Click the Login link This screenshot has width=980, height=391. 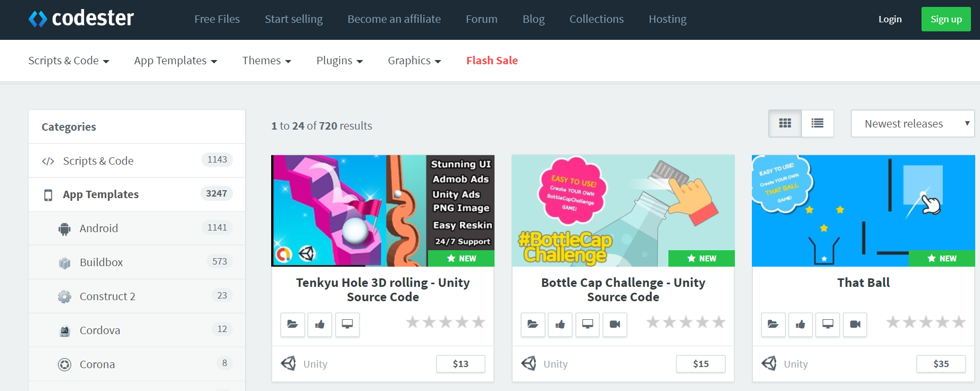click(x=890, y=19)
